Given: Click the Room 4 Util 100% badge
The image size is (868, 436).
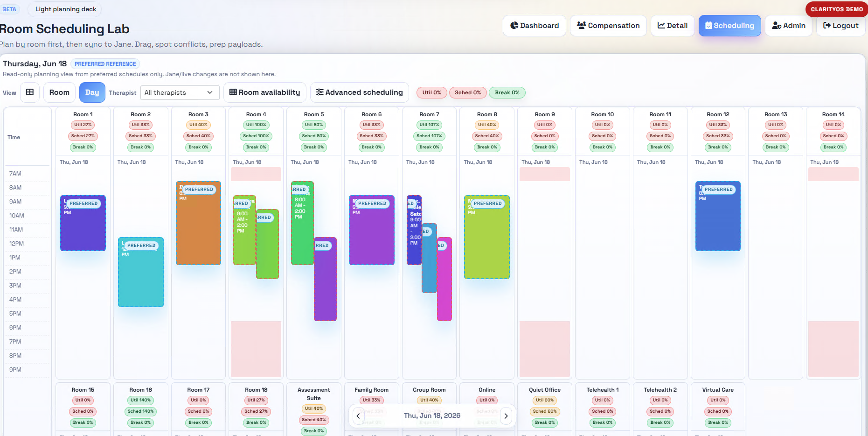Looking at the screenshot, I should 256,125.
